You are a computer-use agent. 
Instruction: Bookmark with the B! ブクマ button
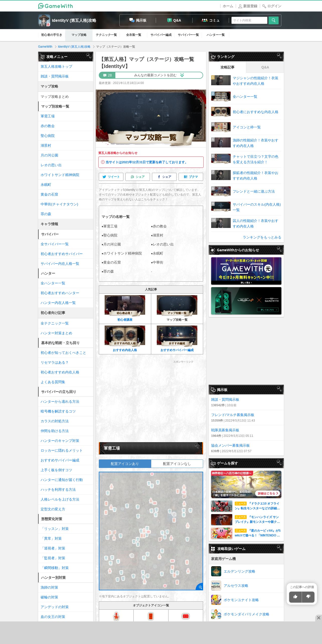[x=191, y=177]
